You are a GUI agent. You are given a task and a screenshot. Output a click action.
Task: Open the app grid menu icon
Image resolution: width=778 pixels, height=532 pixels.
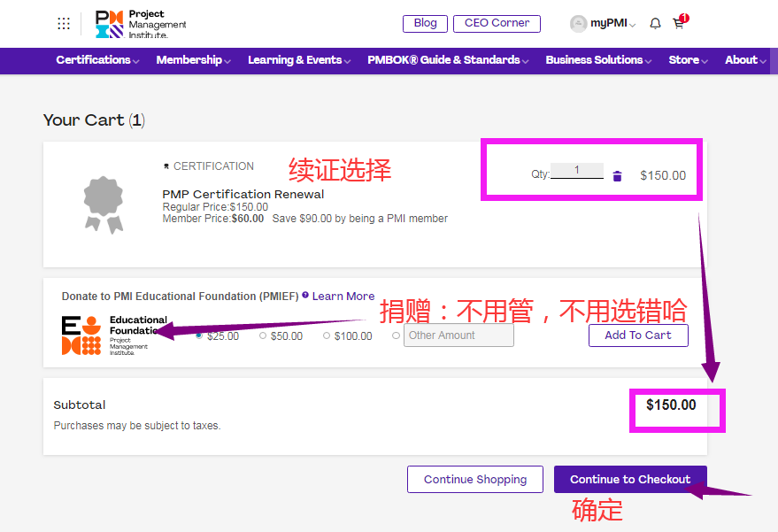click(x=64, y=23)
